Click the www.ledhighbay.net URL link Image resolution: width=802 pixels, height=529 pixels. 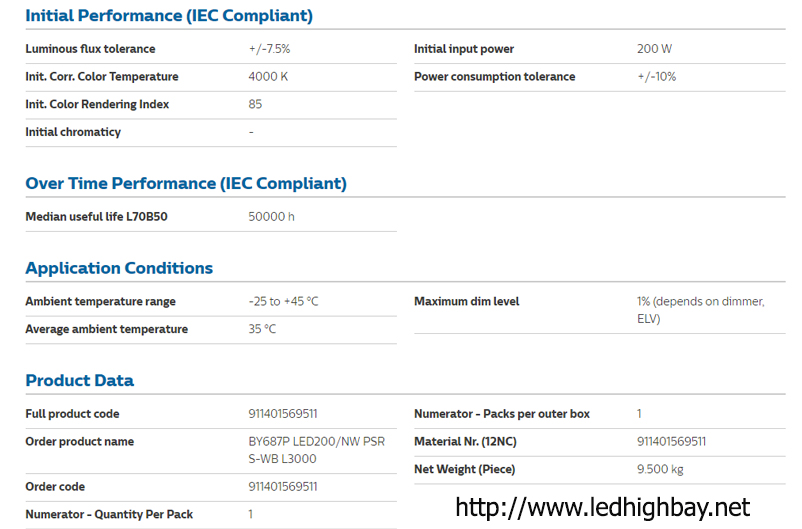click(x=602, y=506)
